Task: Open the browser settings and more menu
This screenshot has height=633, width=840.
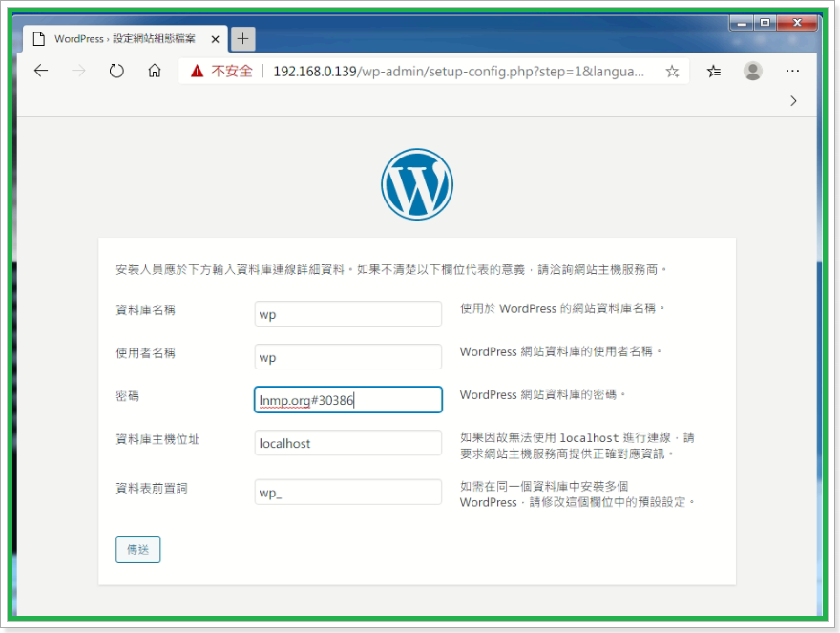Action: tap(792, 71)
